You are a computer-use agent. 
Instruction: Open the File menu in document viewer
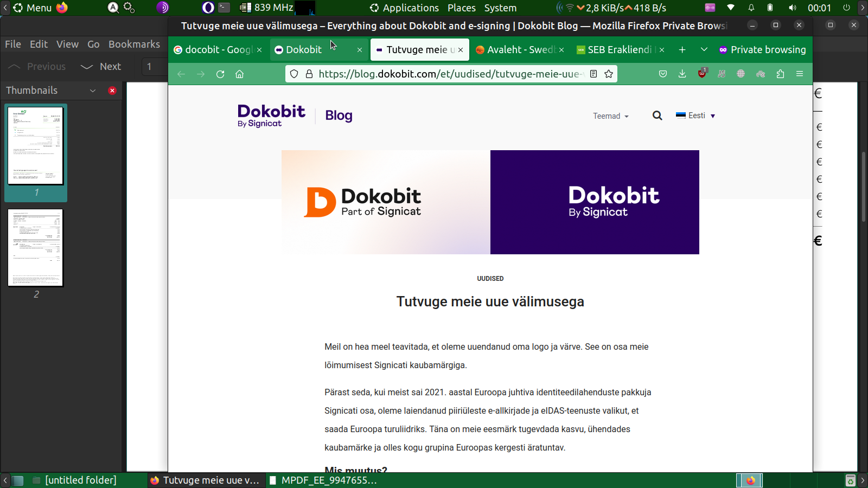[x=13, y=44]
